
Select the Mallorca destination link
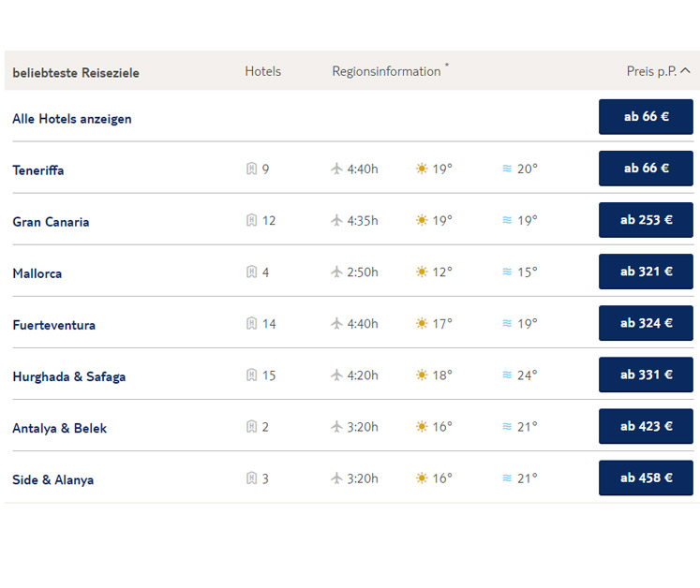37,273
